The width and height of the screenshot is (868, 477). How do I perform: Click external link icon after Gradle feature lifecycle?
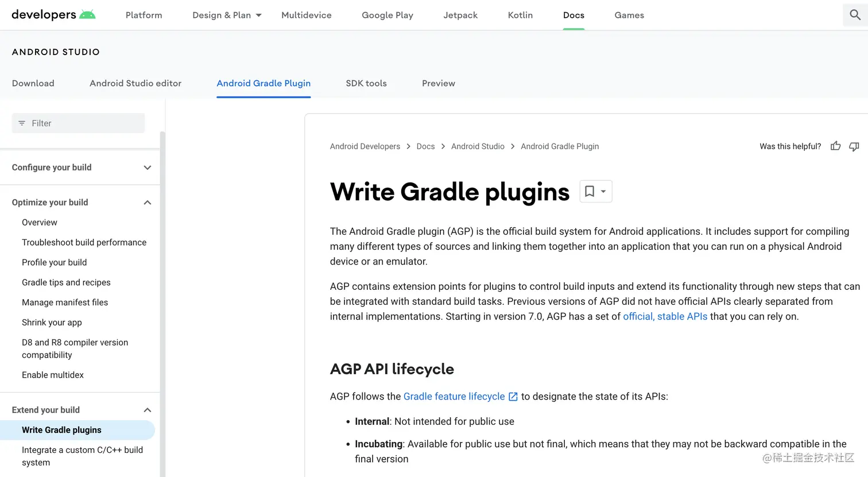pos(513,397)
